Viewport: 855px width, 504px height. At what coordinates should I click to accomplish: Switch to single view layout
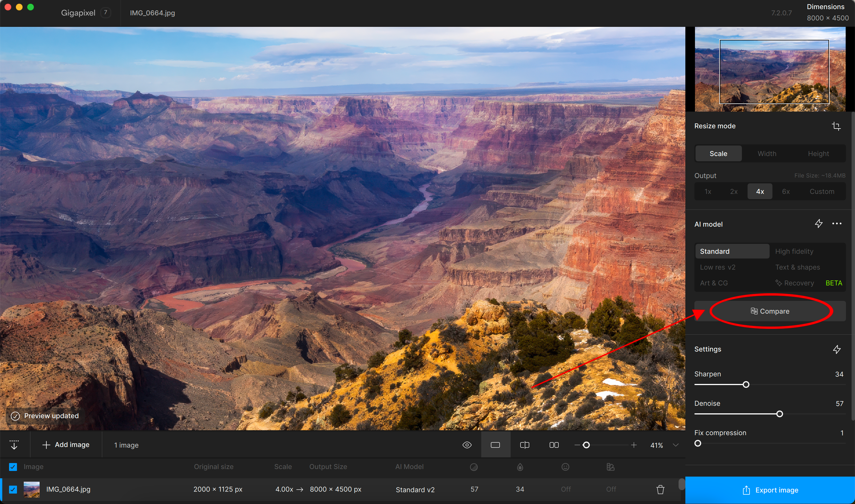tap(495, 445)
